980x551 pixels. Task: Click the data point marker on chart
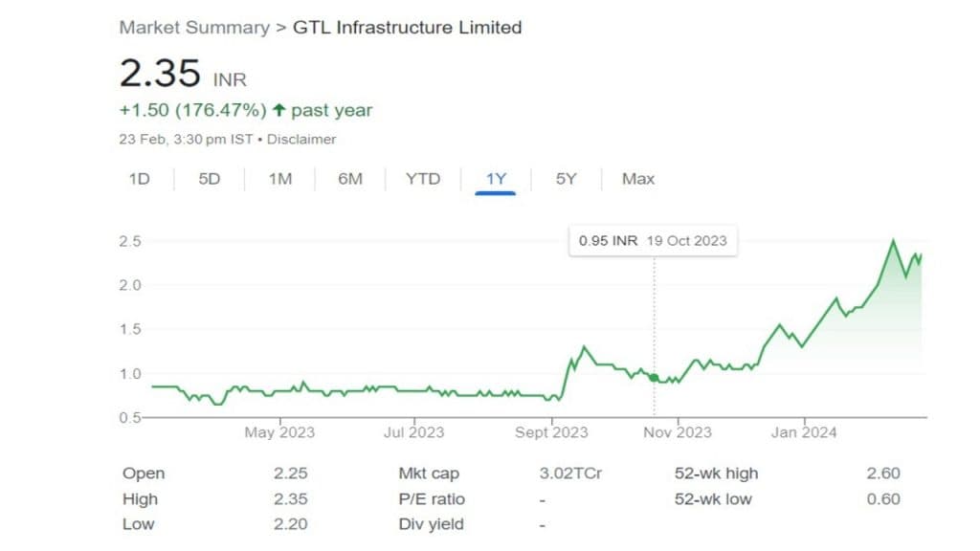point(654,378)
